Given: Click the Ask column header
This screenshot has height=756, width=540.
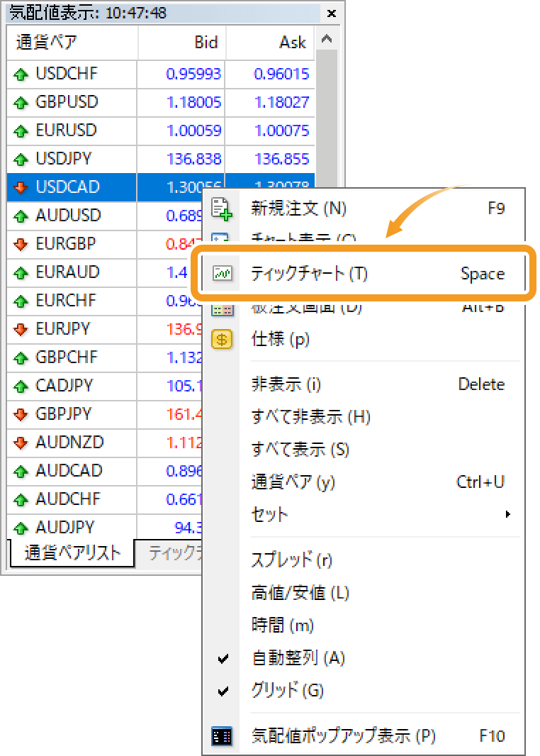Looking at the screenshot, I should tap(270, 43).
